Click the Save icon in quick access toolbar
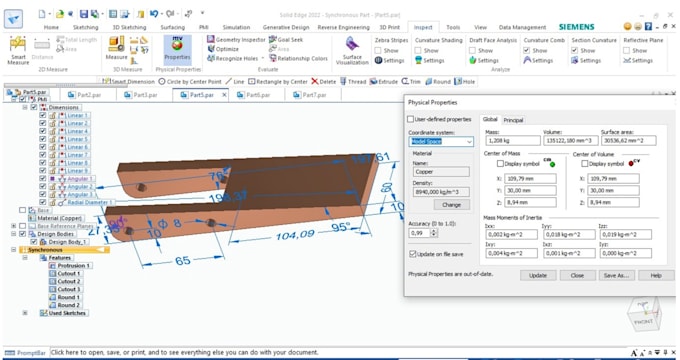Viewport: 680px width, 360px height. tap(84, 14)
